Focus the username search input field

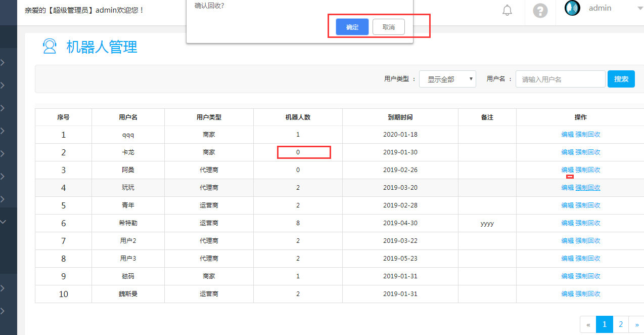pos(560,79)
